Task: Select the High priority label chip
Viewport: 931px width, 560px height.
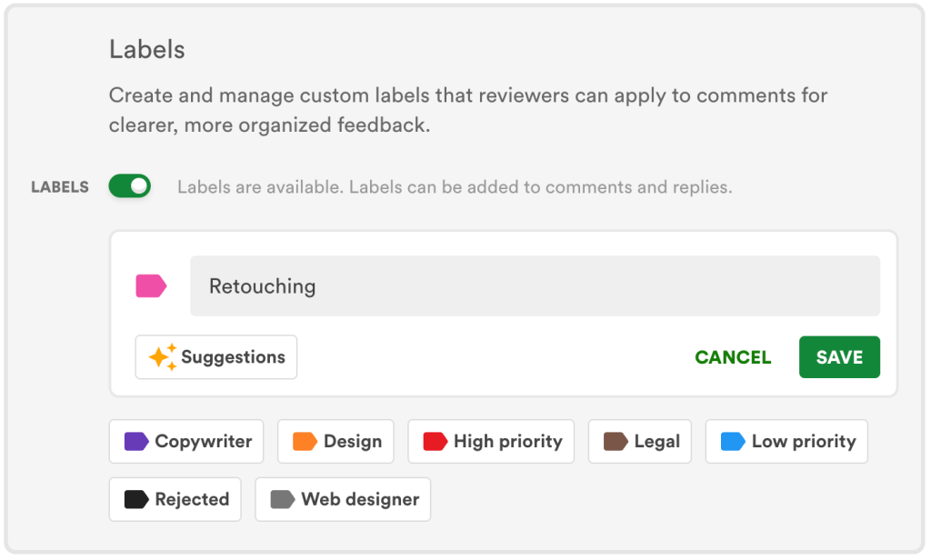Action: (491, 441)
